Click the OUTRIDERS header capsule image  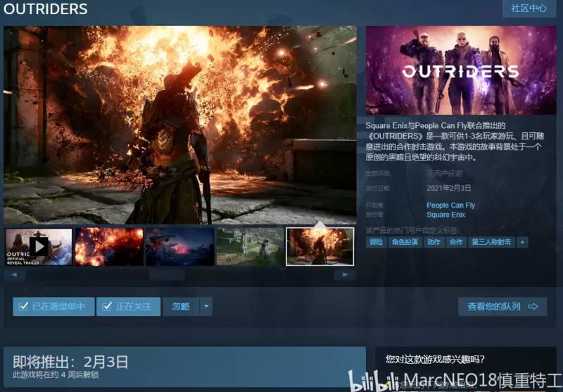[x=461, y=70]
